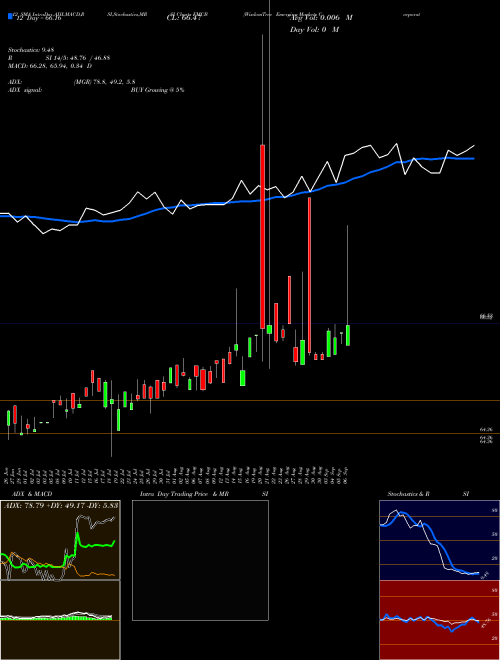The height and width of the screenshot is (660, 500).
Task: Click the 'MACD: 66.28, 65.94, 0.34 D' line
Action: tap(50, 66)
